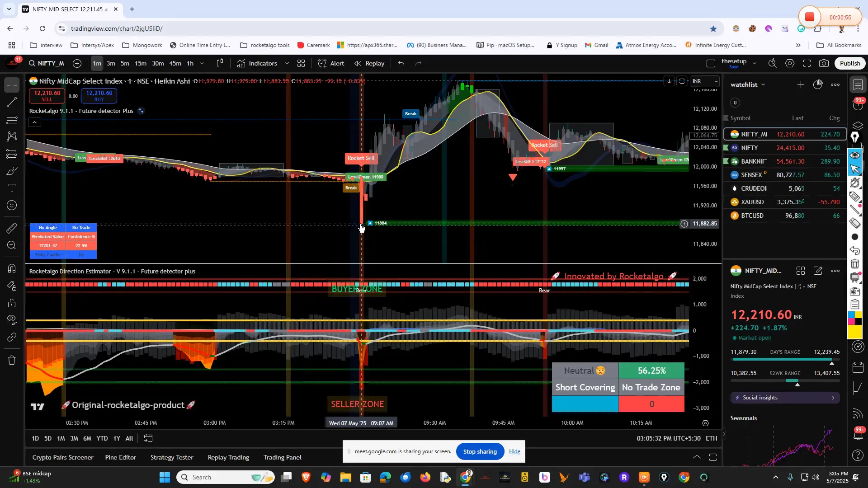Change currency with INR dropdown
Viewport: 868px width, 488px height.
[x=705, y=81]
